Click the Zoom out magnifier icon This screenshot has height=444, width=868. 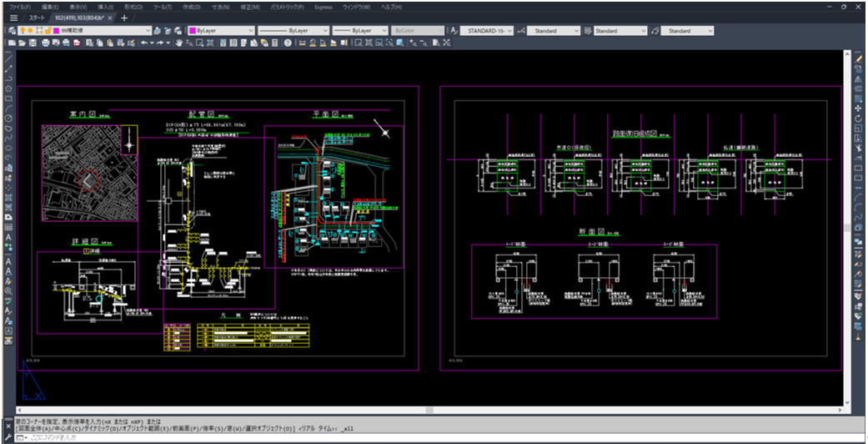(x=424, y=43)
